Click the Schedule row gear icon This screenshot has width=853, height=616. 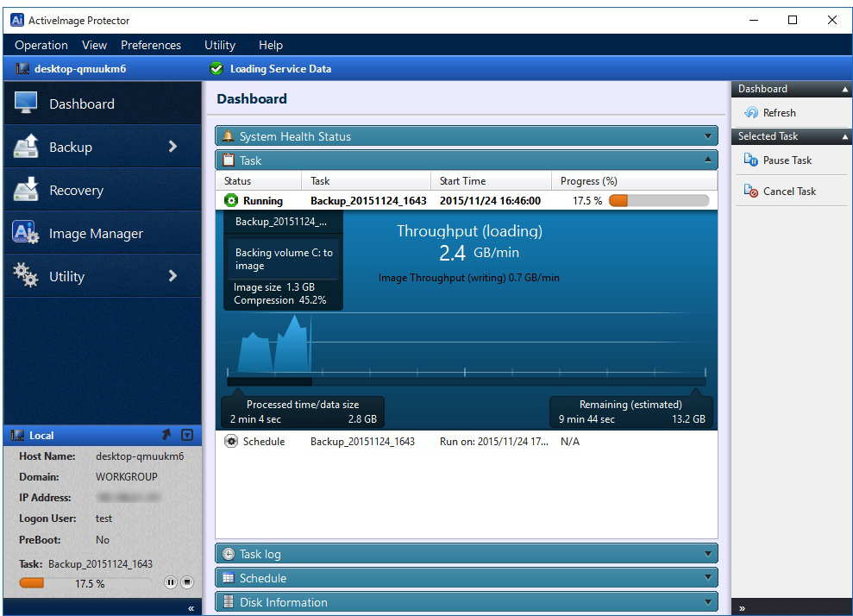tap(231, 442)
